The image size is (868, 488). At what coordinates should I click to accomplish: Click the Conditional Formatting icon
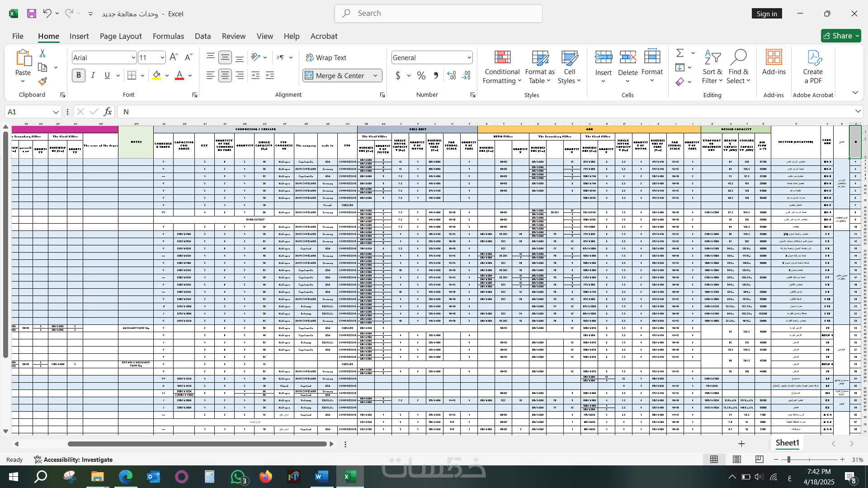pos(502,57)
